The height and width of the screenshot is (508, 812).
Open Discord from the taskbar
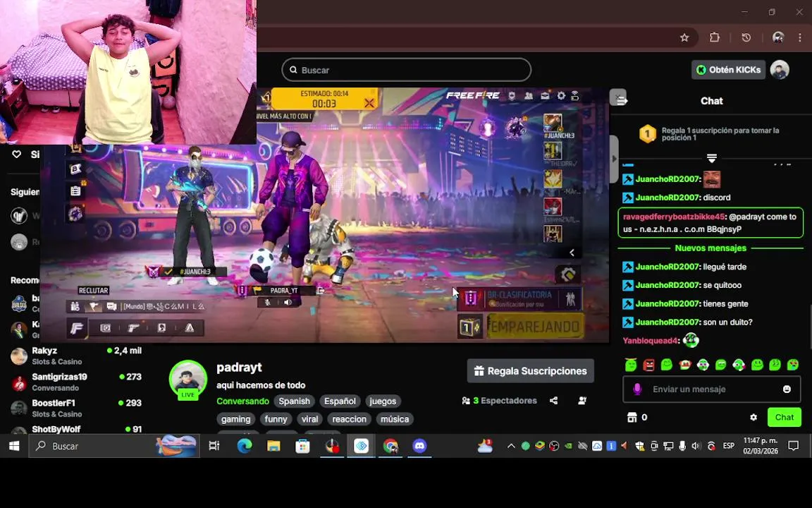coord(419,446)
